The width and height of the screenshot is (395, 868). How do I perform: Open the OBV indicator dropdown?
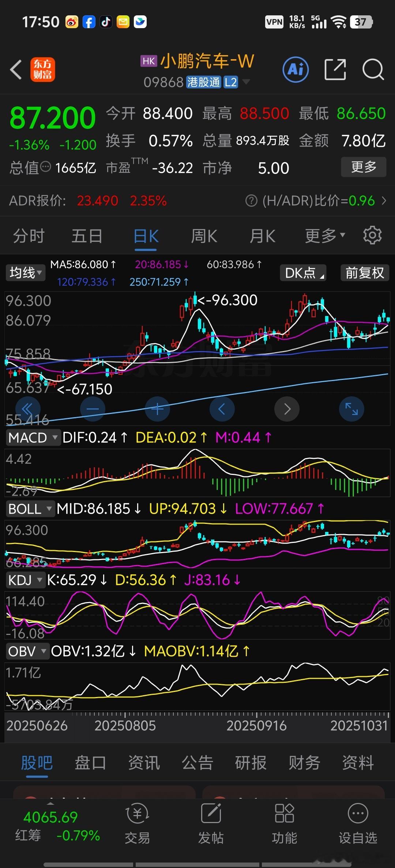tap(27, 651)
